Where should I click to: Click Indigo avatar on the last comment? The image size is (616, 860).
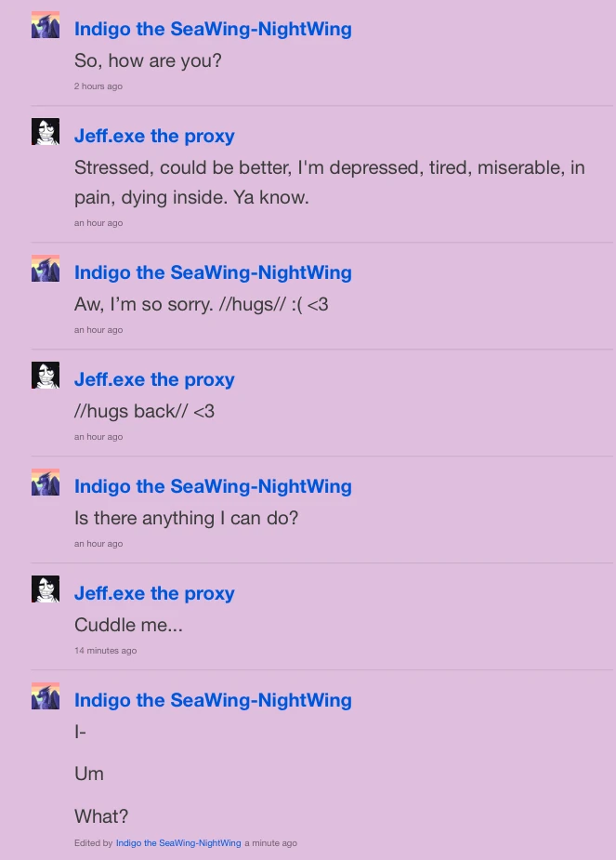(x=46, y=696)
